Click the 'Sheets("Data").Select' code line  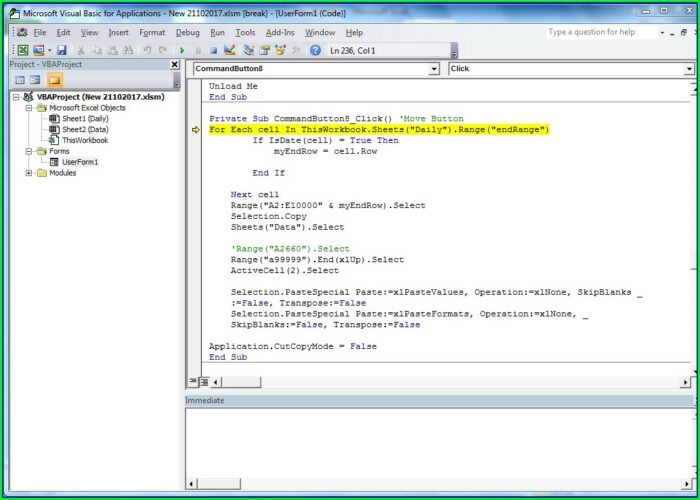(288, 227)
